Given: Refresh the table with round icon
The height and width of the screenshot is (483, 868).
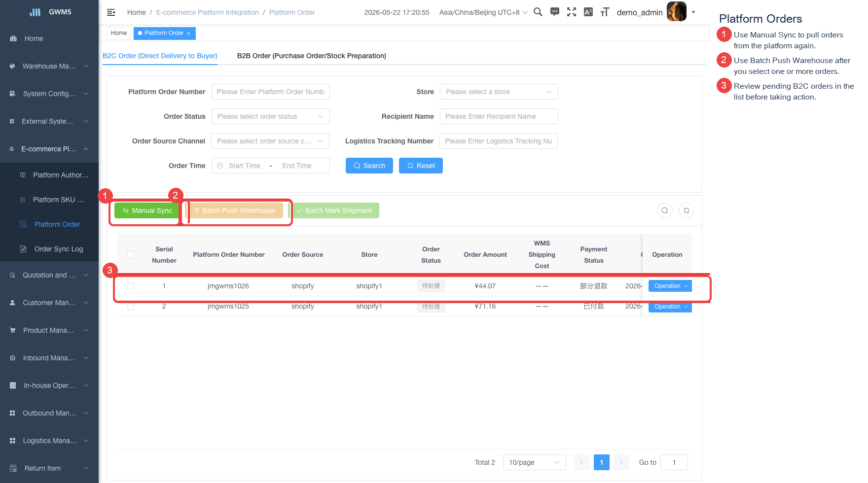Looking at the screenshot, I should pos(687,210).
